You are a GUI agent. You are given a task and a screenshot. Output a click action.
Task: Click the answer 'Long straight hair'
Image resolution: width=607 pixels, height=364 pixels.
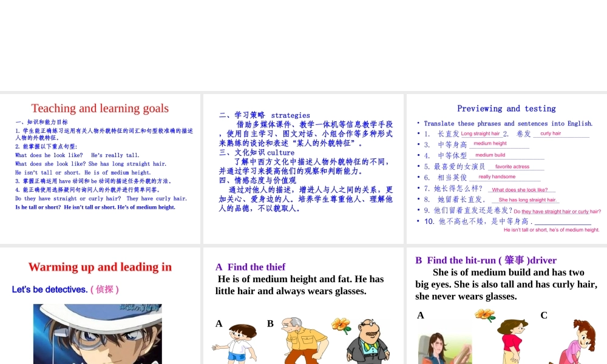point(480,133)
